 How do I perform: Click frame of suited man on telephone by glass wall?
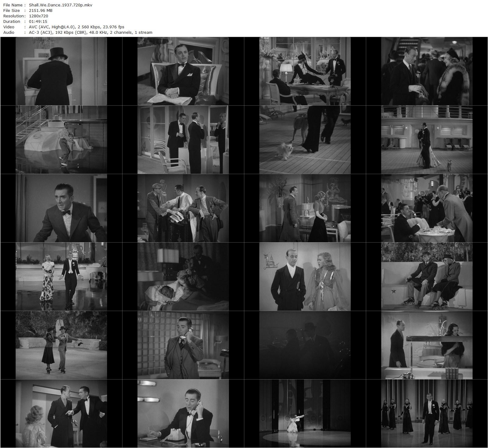pos(183,345)
